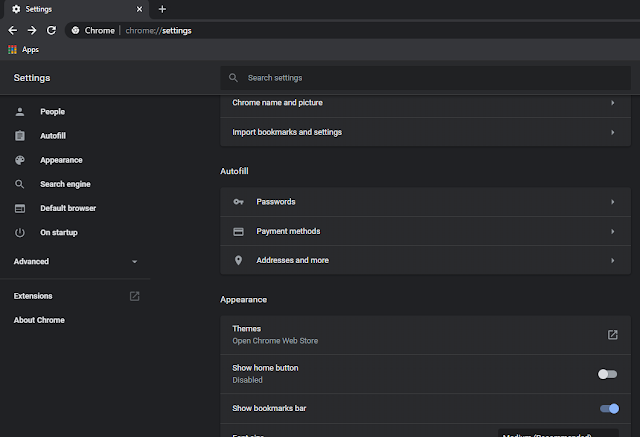The image size is (640, 437).
Task: Enable the Show home button toggle
Action: (607, 374)
